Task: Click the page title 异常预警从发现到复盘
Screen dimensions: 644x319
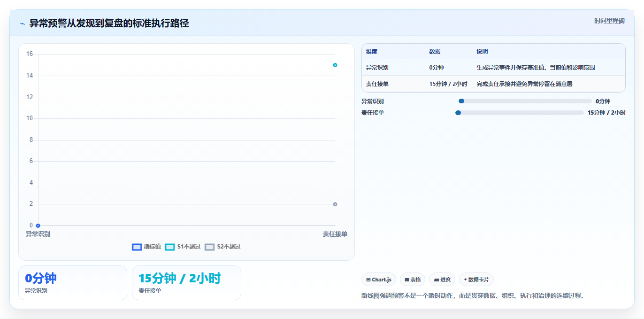Action: pos(109,23)
